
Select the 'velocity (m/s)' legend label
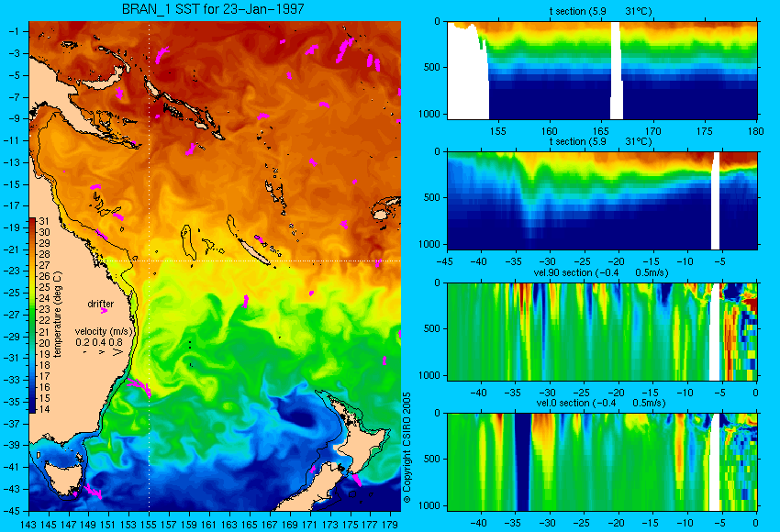point(104,331)
